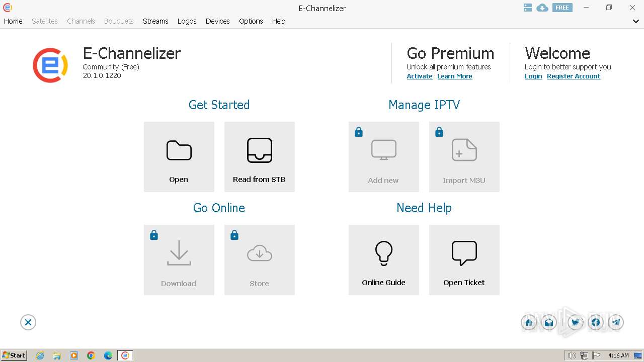Screen dimensions: 644x362
Task: Click the Get Started heading
Action: point(219,105)
